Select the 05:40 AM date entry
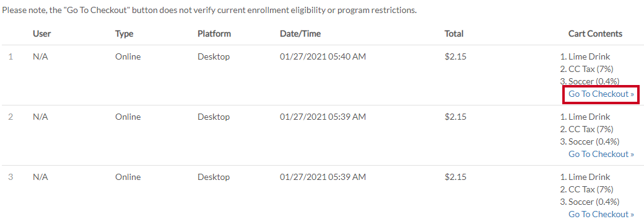The image size is (644, 224). [x=323, y=57]
